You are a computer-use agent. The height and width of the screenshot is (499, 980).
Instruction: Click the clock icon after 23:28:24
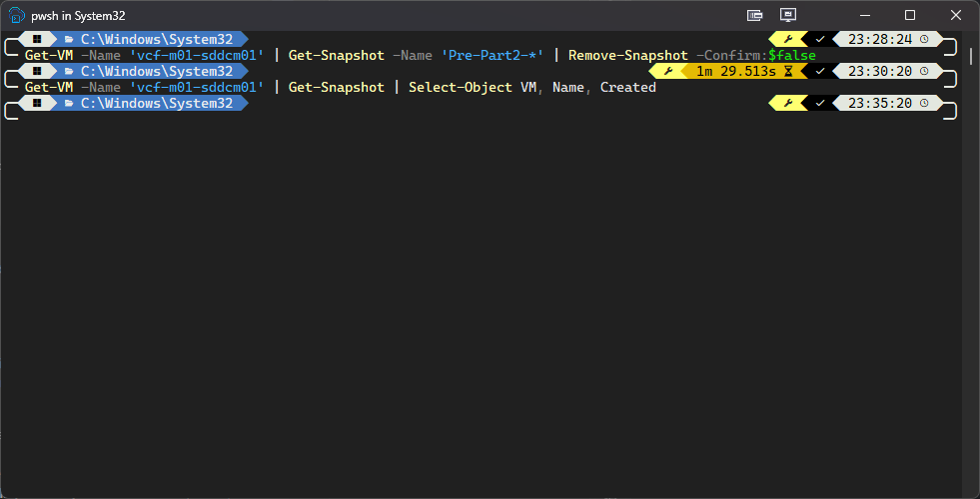[924, 39]
